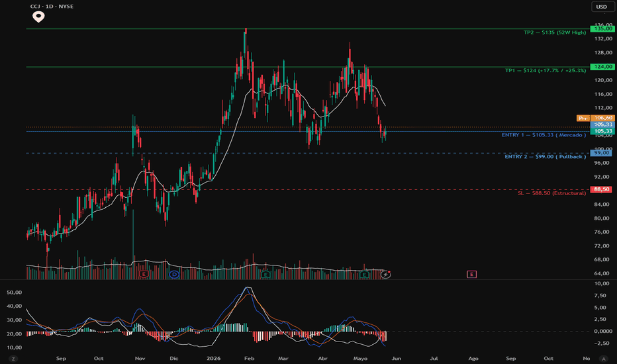Click the 'Jun' label on time axis
The width and height of the screenshot is (617, 364).
[397, 359]
